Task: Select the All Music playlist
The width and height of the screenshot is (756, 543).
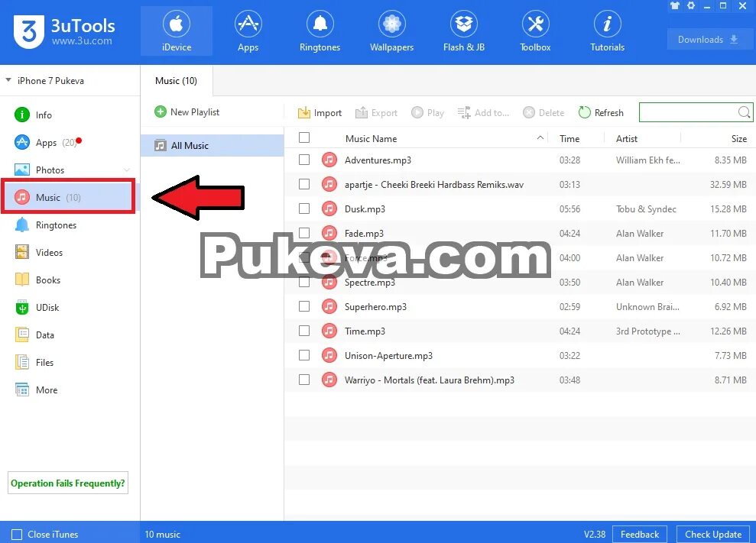Action: pyautogui.click(x=213, y=146)
